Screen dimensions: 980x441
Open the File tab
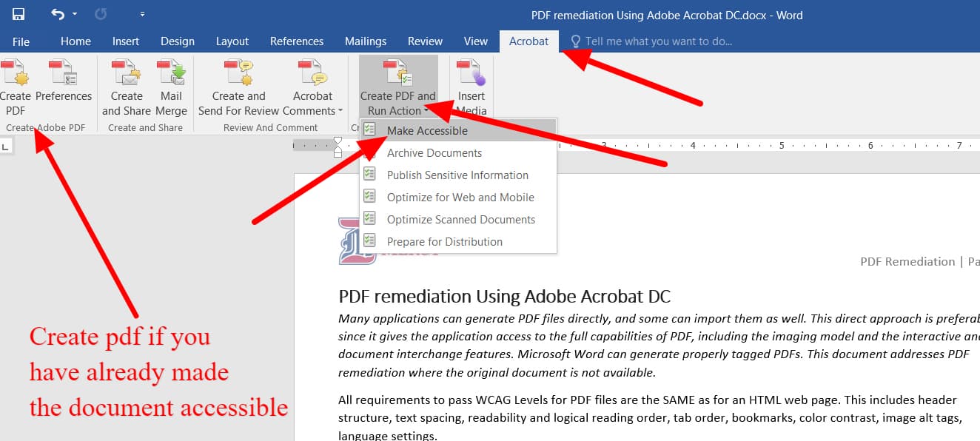21,41
